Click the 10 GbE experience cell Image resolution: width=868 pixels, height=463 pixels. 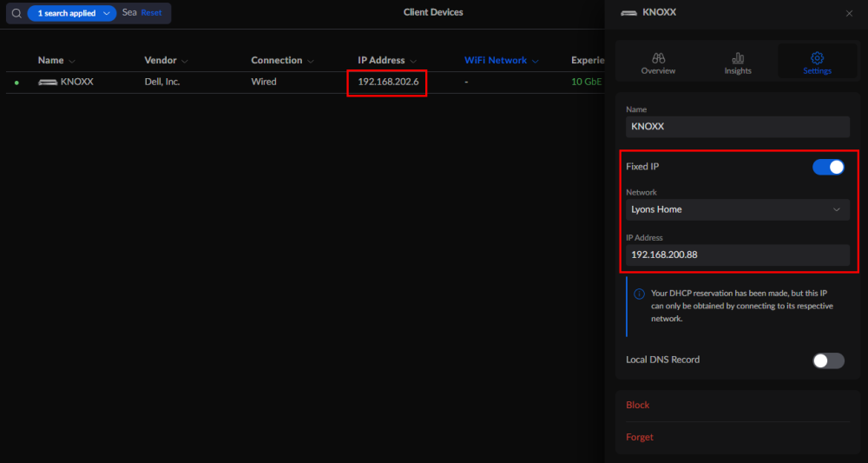click(x=586, y=82)
